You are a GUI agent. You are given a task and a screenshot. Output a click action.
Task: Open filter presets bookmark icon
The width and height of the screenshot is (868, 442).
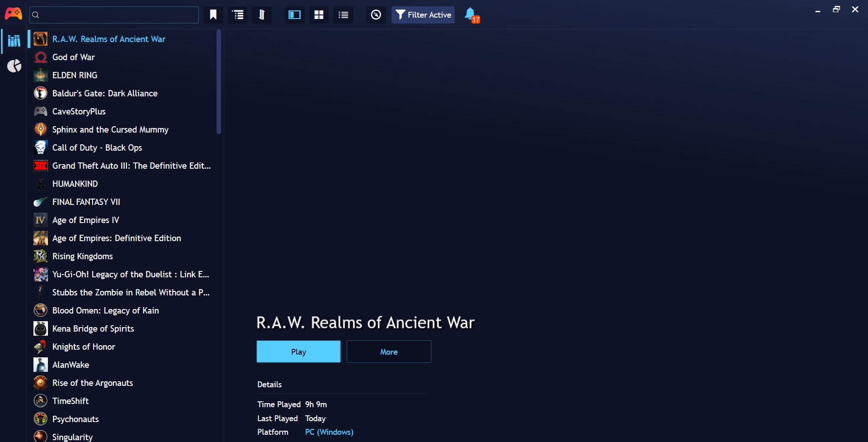[x=213, y=15]
